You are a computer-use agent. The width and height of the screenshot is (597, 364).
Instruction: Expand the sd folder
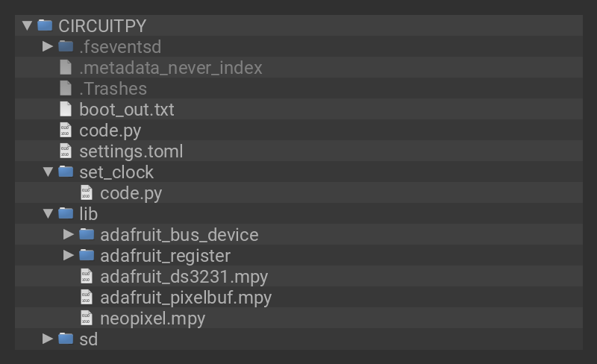click(49, 339)
